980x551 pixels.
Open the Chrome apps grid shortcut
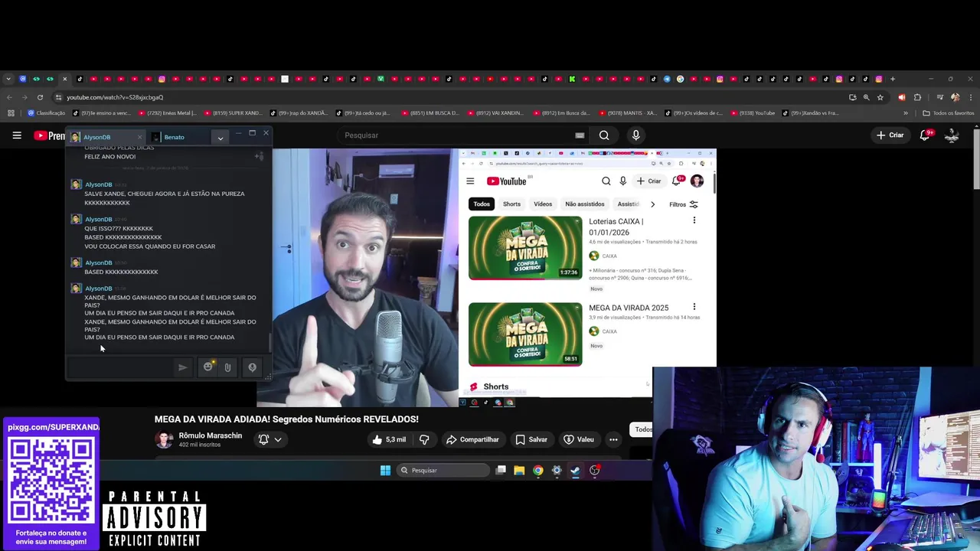tap(11, 113)
